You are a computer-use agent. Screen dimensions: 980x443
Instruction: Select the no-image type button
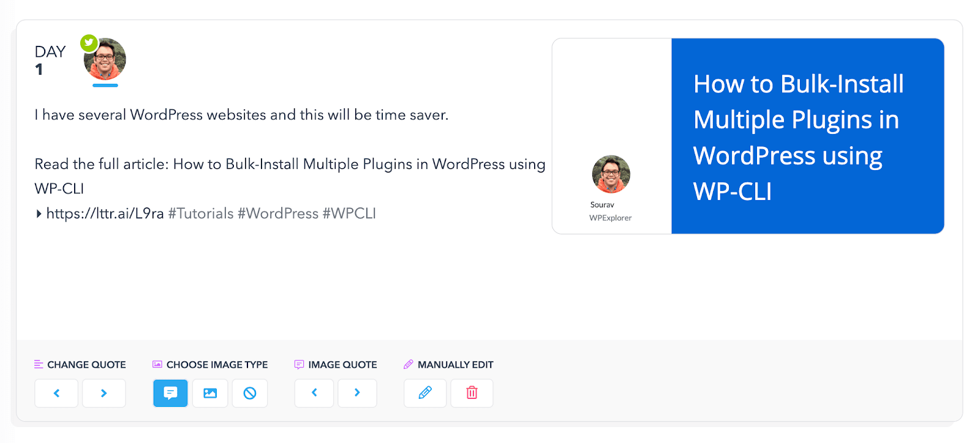[250, 393]
